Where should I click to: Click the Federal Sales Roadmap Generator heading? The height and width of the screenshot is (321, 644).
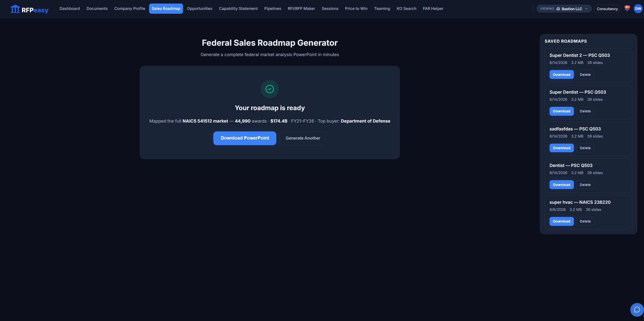[269, 43]
